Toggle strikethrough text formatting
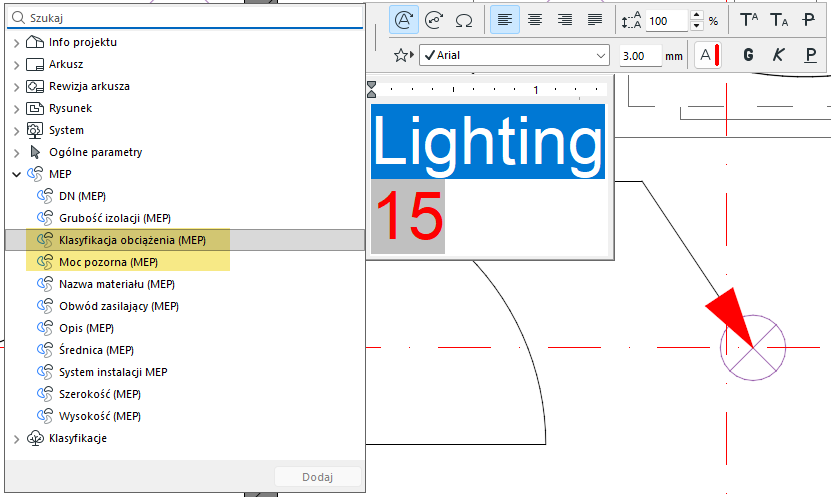The height and width of the screenshot is (497, 831). tap(809, 20)
